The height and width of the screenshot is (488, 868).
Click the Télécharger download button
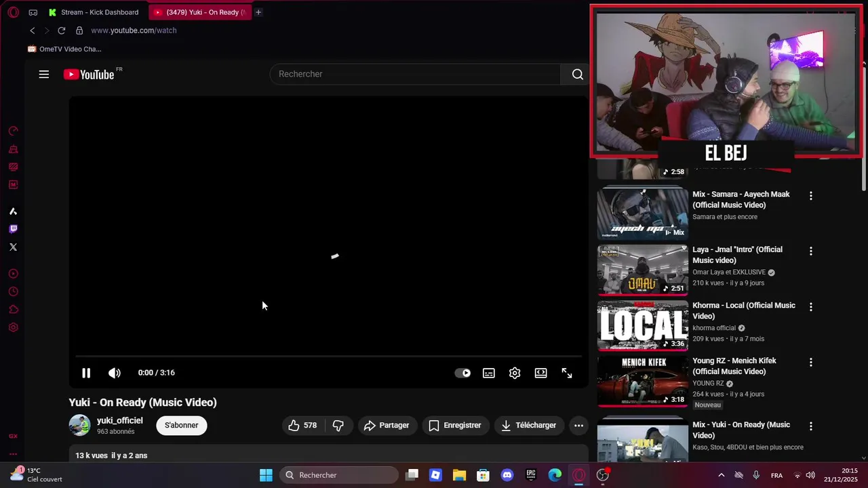(x=529, y=426)
